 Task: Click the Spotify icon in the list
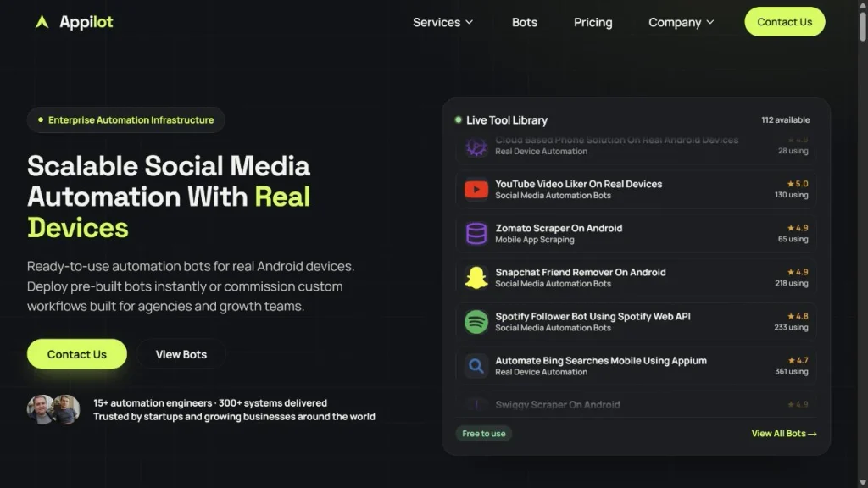click(x=476, y=322)
